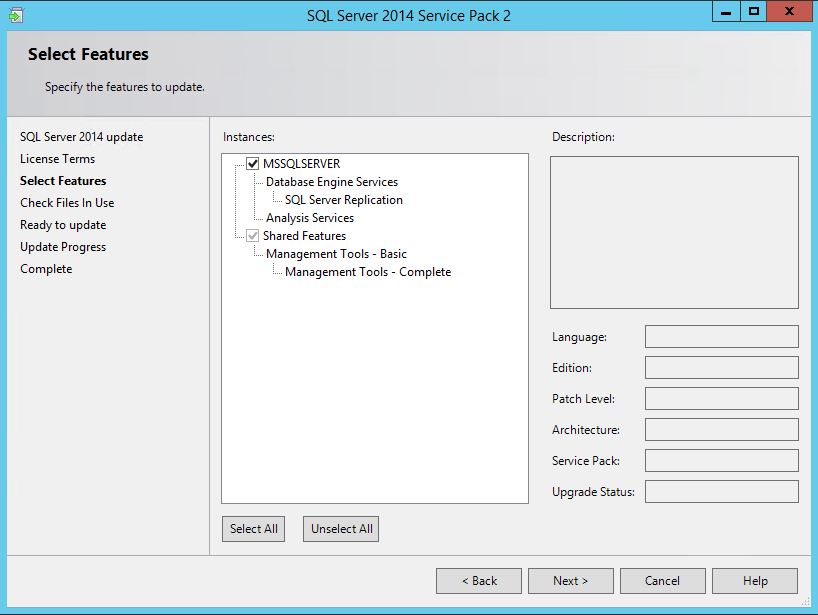
Task: Click the Patch Level field
Action: click(721, 399)
